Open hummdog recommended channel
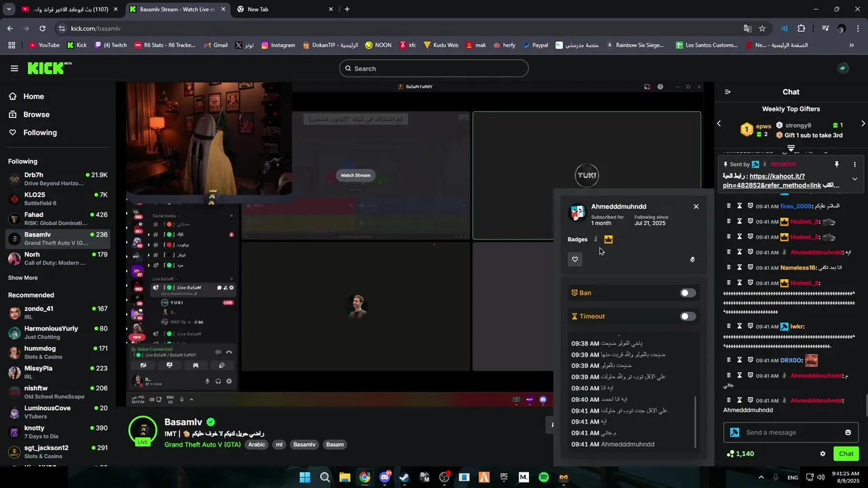 point(58,352)
